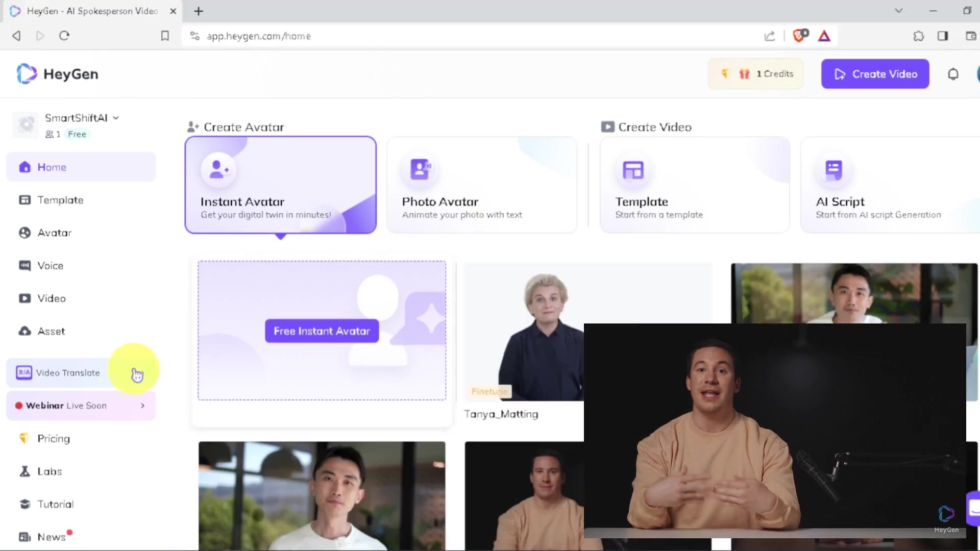Open the Video menu item

[x=81, y=298]
